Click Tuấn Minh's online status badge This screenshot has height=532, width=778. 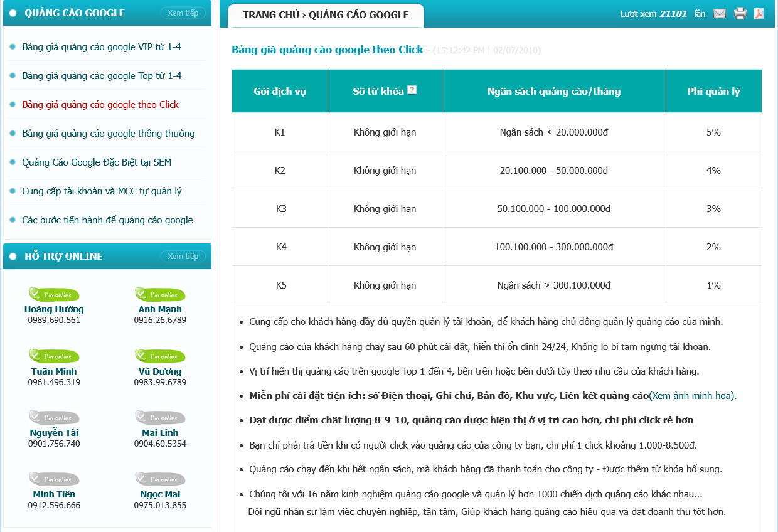pyautogui.click(x=54, y=356)
